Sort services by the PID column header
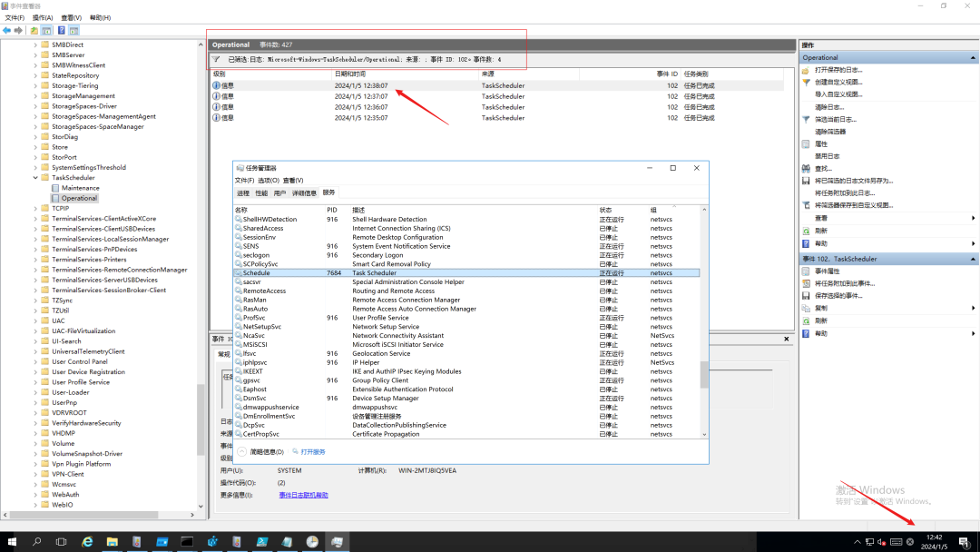Screen dimensions: 980x552 [x=332, y=210]
